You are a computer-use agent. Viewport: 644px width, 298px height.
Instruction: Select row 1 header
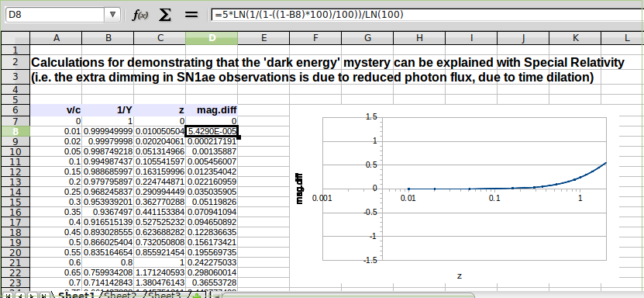pos(15,50)
